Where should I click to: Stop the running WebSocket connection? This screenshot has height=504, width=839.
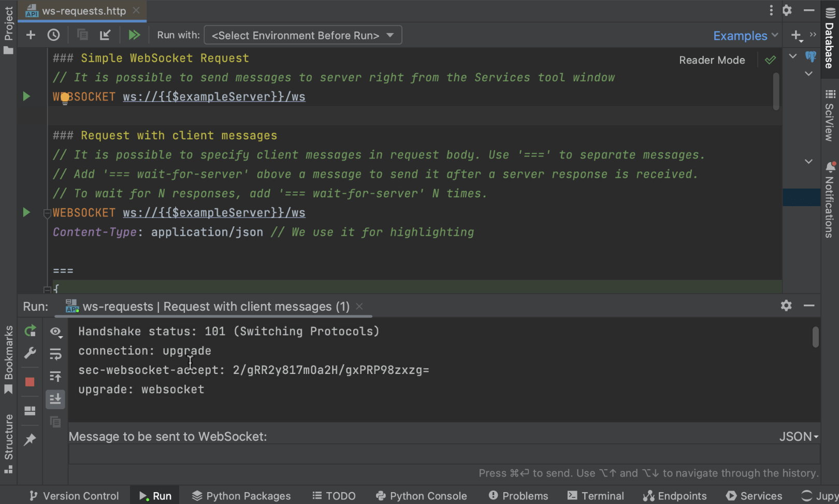30,382
